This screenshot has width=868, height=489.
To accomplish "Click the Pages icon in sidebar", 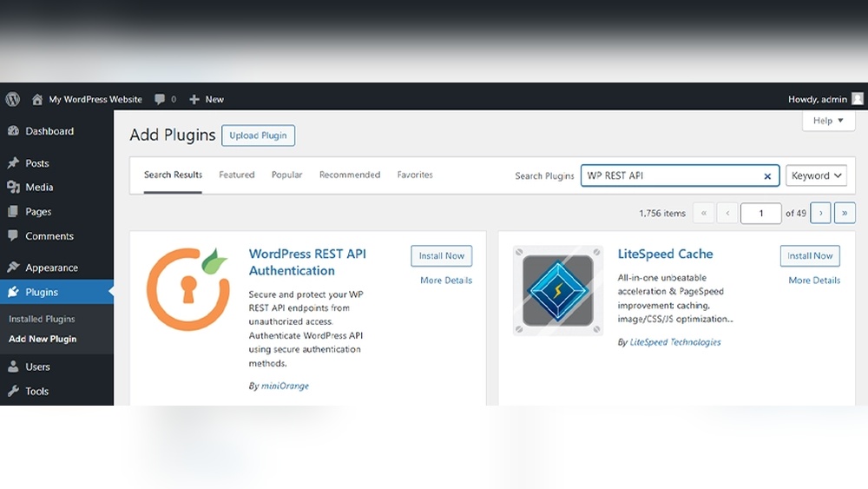I will coord(13,212).
